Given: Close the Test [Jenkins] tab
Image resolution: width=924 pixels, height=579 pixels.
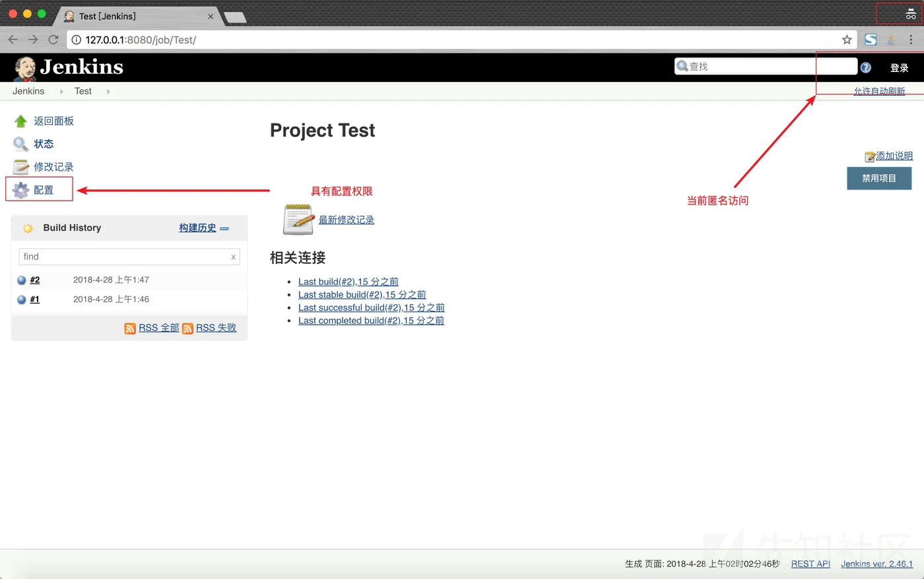Looking at the screenshot, I should (211, 17).
